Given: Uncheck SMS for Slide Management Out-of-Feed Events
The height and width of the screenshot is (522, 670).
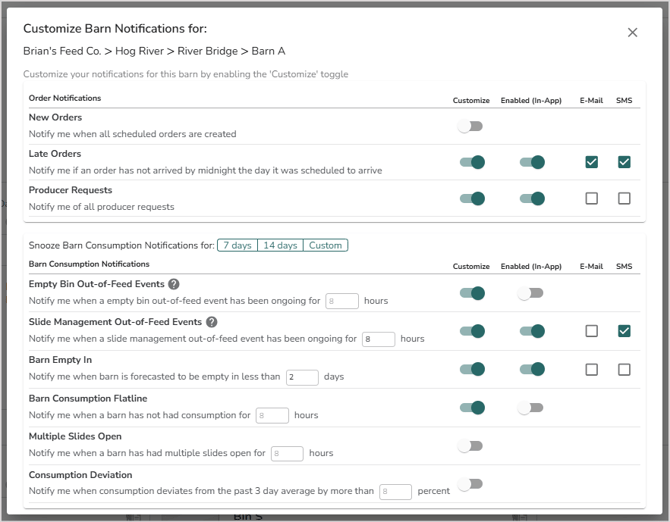Looking at the screenshot, I should pos(624,331).
